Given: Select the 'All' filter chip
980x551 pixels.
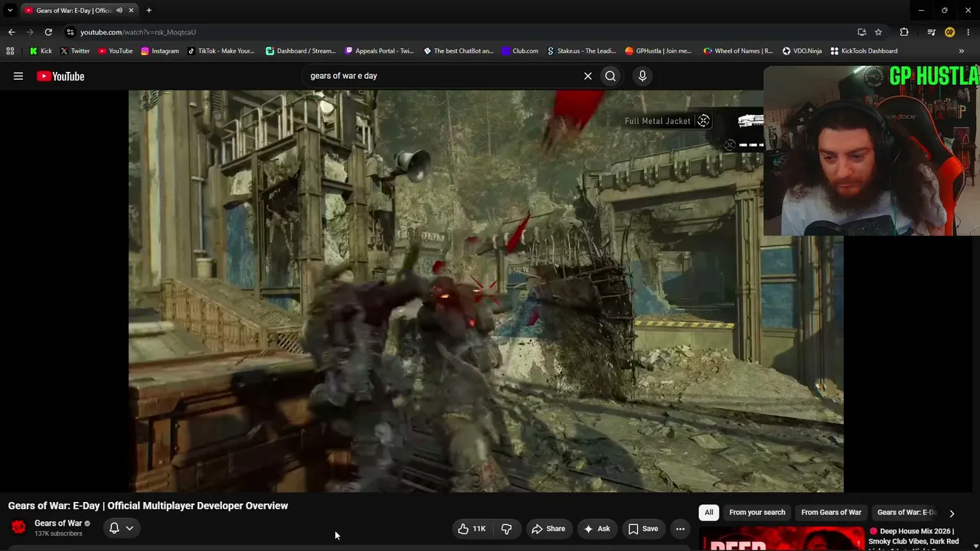Looking at the screenshot, I should [x=709, y=513].
